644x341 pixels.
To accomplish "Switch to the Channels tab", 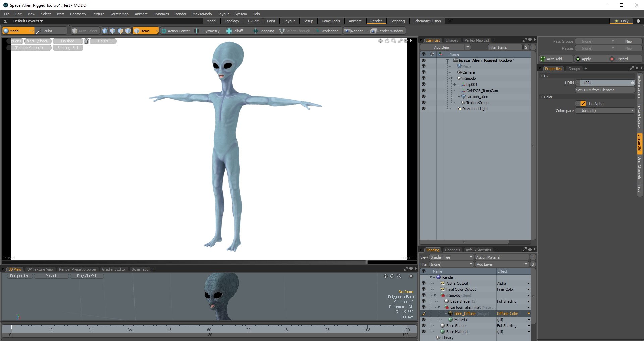I will pos(452,250).
